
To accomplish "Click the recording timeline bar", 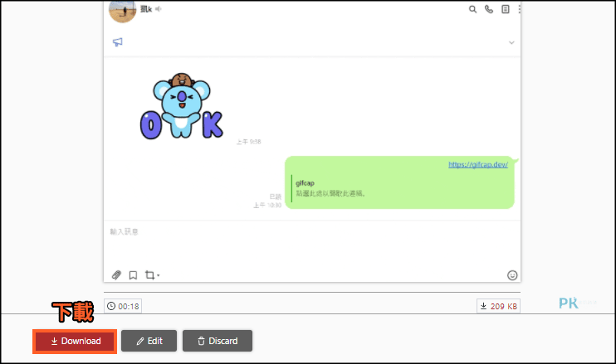I will (x=312, y=292).
